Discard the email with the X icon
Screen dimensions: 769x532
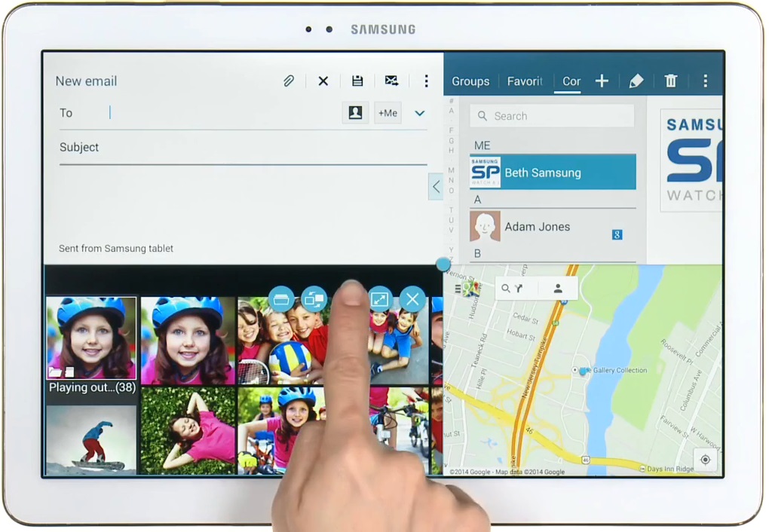pos(323,81)
